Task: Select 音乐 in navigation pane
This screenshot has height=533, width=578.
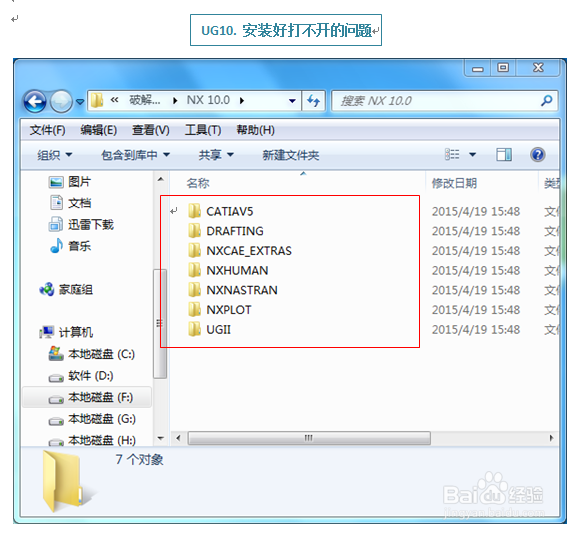Action: [x=70, y=245]
